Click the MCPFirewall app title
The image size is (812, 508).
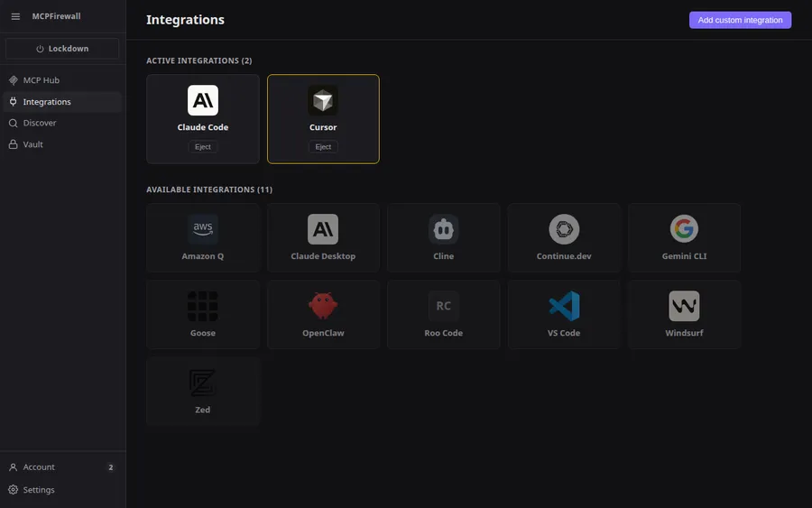57,16
